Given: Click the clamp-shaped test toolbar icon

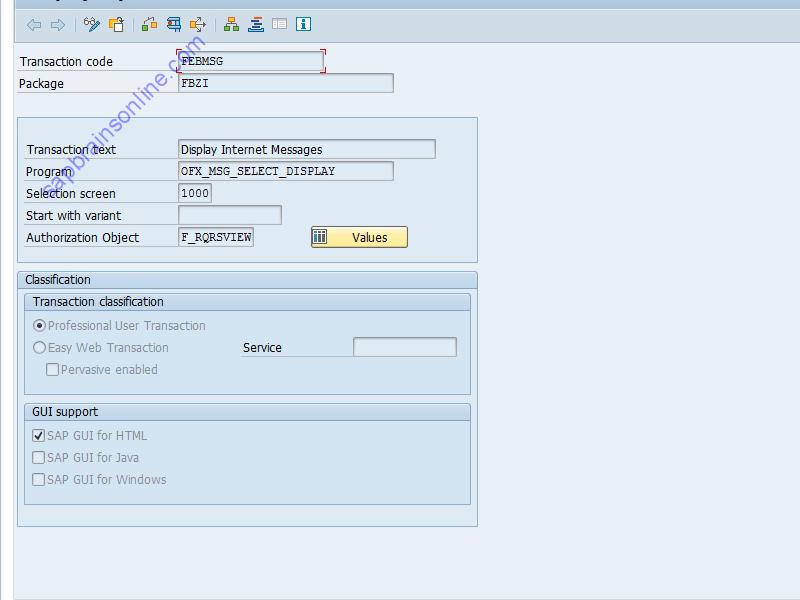Looking at the screenshot, I should pos(173,24).
